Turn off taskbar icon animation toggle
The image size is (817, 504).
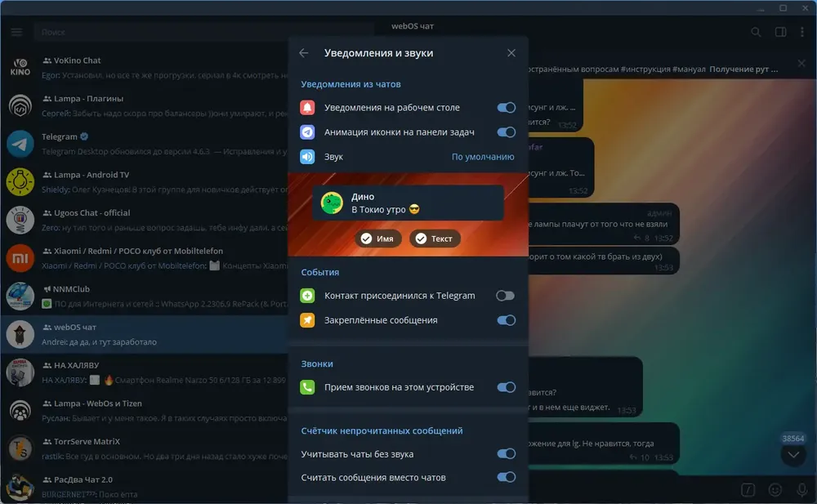[x=506, y=132]
